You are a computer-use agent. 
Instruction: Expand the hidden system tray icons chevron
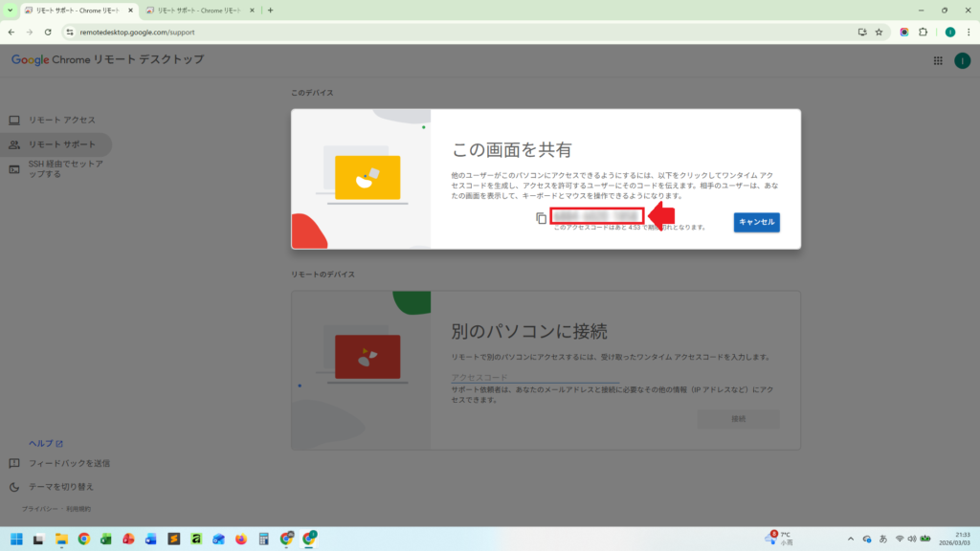(x=851, y=539)
